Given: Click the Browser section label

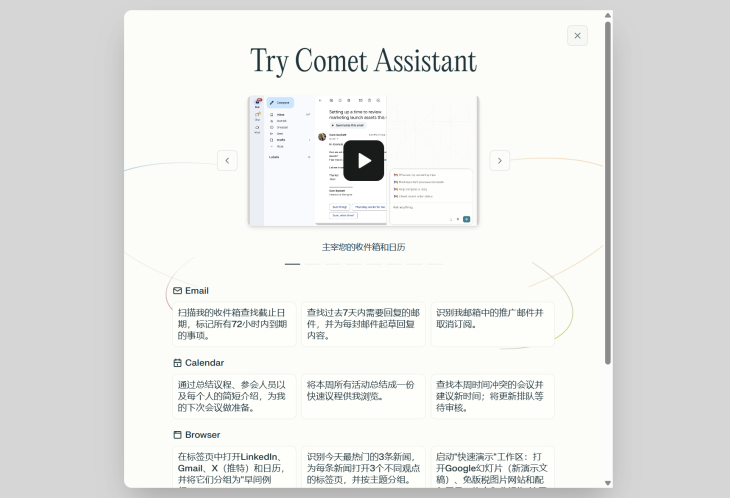Looking at the screenshot, I should click(203, 435).
